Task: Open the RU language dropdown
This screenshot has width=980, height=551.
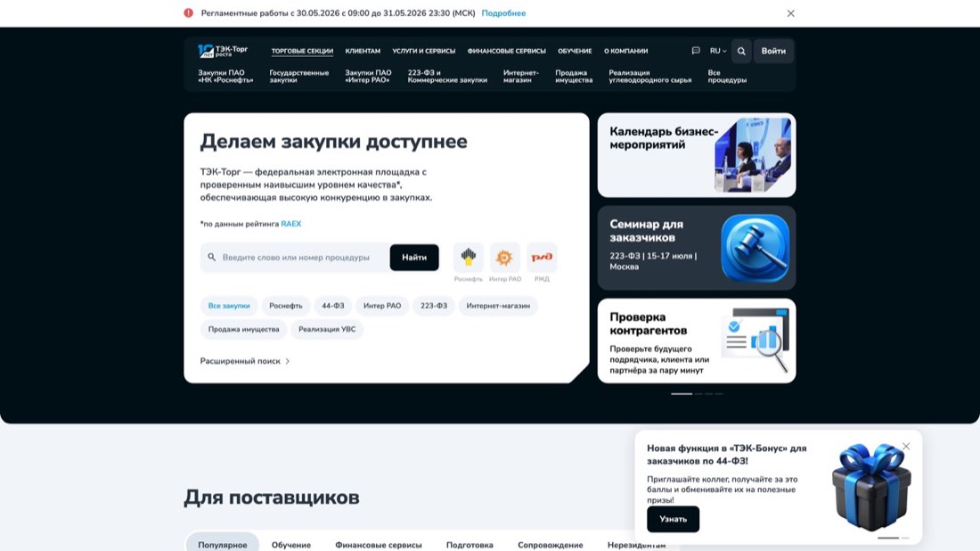Action: 718,51
